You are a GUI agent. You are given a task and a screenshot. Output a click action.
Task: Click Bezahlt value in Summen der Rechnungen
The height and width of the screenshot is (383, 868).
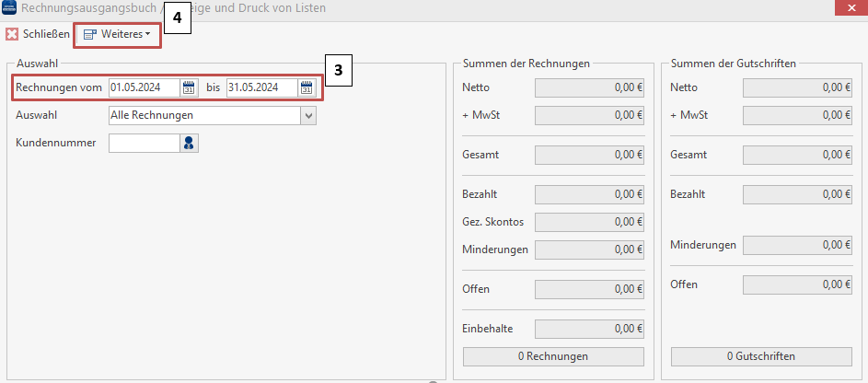tap(589, 195)
